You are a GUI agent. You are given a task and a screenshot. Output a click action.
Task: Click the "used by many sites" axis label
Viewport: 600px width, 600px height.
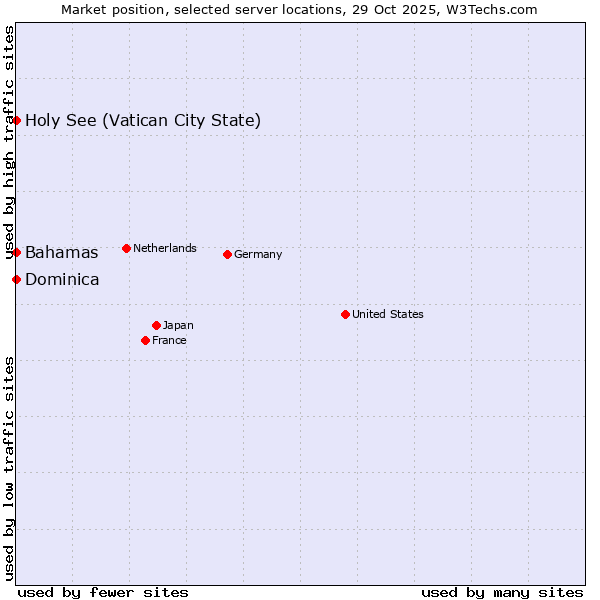[502, 592]
